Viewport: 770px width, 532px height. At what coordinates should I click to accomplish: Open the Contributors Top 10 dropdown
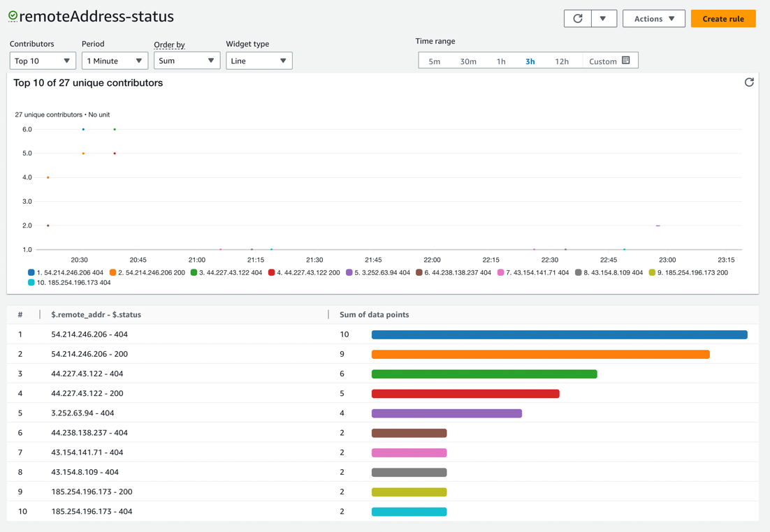43,61
